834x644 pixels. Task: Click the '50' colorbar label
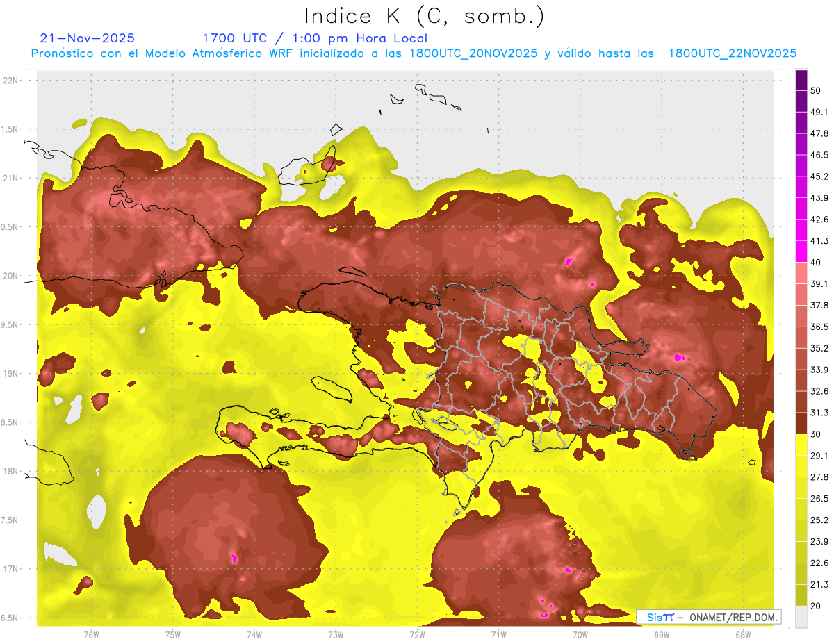click(x=816, y=90)
